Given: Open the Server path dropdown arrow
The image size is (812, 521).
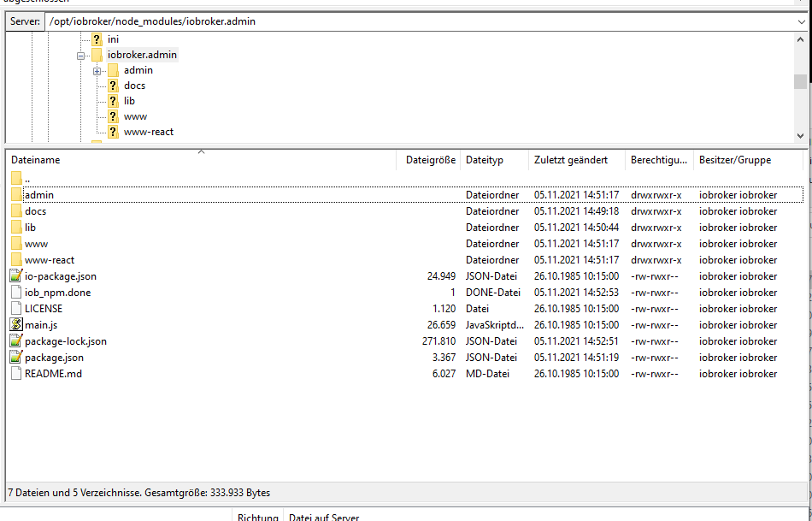Looking at the screenshot, I should (801, 21).
